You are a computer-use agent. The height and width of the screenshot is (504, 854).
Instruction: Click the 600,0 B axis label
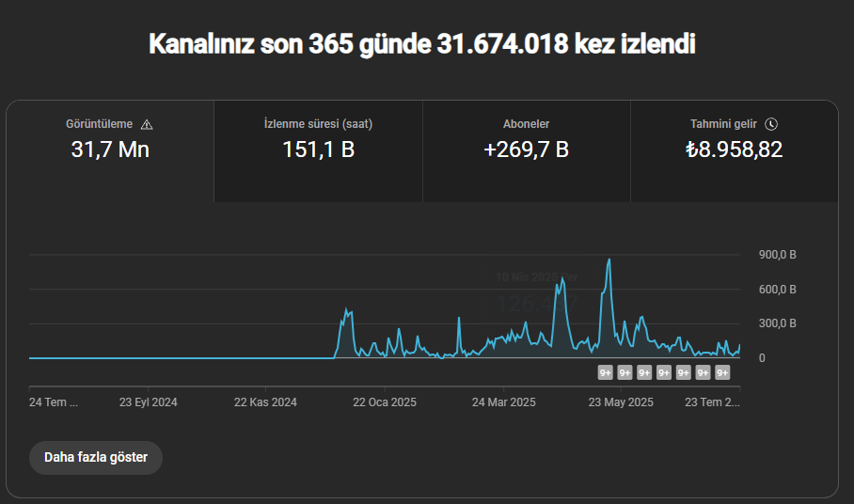[777, 290]
